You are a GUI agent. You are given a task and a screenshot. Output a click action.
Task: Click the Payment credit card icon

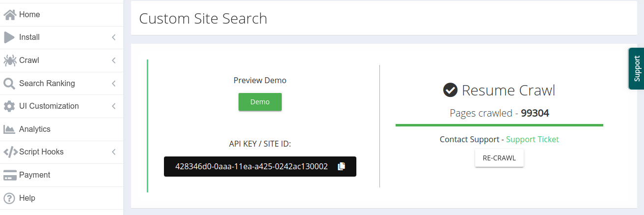pos(10,175)
